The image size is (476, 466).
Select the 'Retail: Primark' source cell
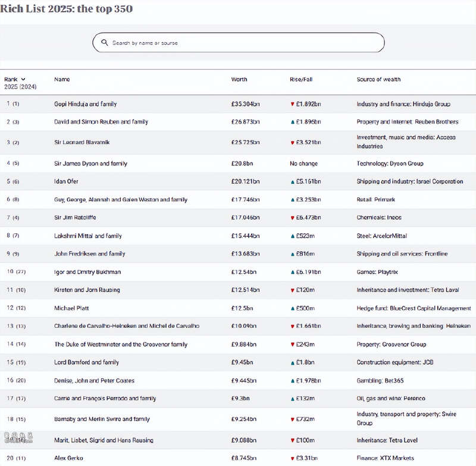click(376, 199)
